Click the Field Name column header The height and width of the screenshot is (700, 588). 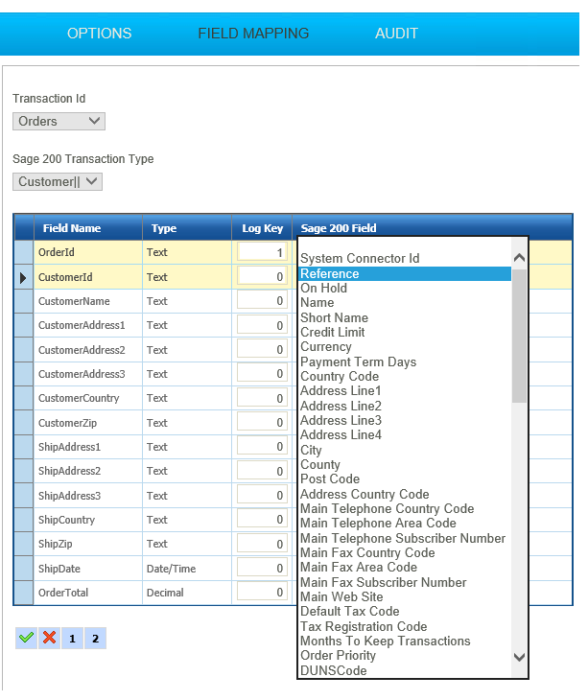pos(72,228)
